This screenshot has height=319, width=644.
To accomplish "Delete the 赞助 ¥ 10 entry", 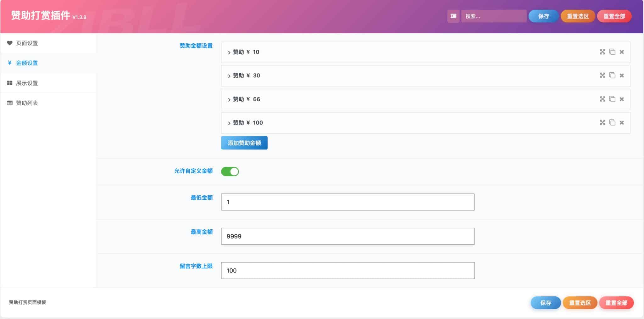I will tap(622, 52).
